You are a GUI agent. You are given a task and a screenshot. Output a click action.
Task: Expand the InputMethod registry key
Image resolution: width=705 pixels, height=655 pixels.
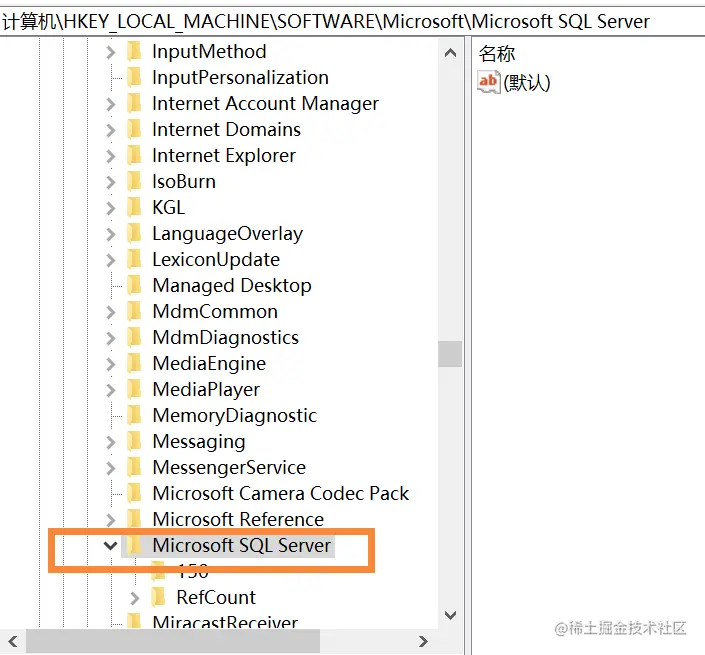point(111,52)
